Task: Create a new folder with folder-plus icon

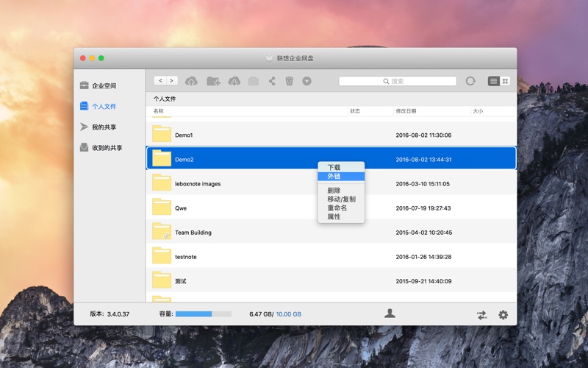Action: (213, 81)
